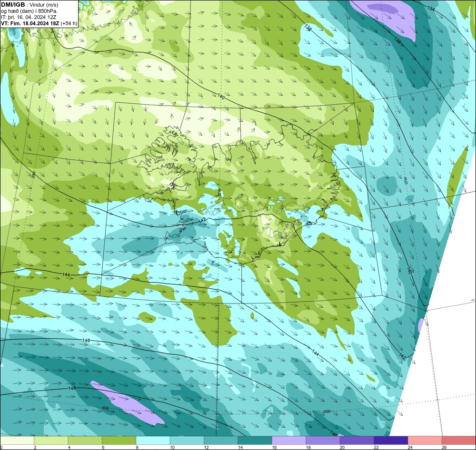Viewport: 476px width, 450px height.
Task: Select the 20–22 m/s violet legend swatch
Action: pos(357,440)
